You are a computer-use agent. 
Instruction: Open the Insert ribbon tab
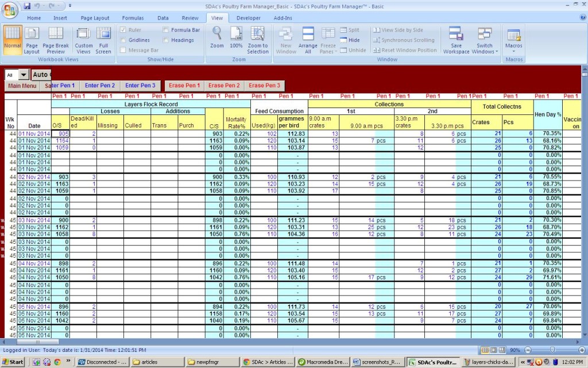60,18
